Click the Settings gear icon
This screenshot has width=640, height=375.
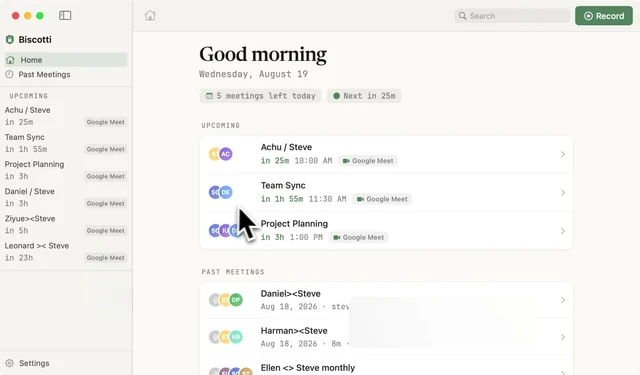pyautogui.click(x=9, y=363)
